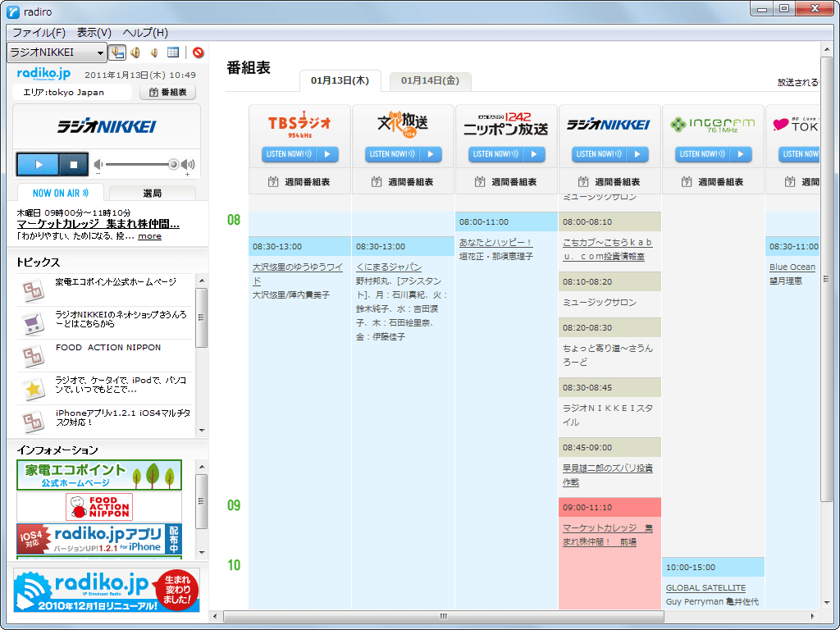The image size is (840, 630).
Task: Switch to the 選局 tab
Action: tap(152, 194)
